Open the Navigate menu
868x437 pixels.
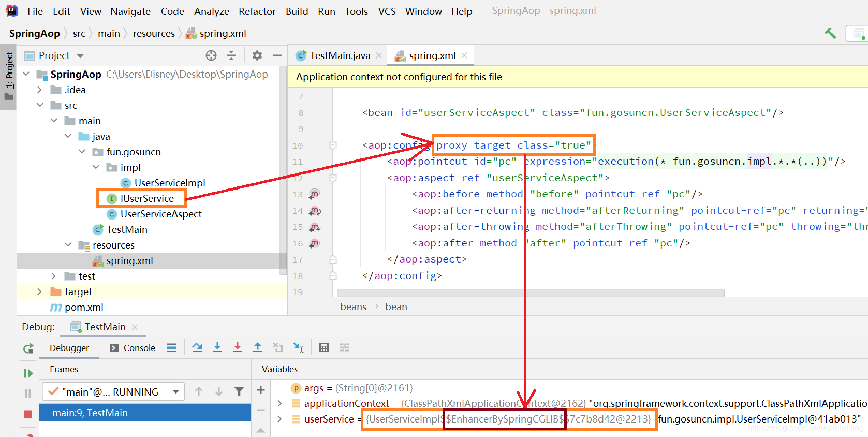pyautogui.click(x=130, y=11)
